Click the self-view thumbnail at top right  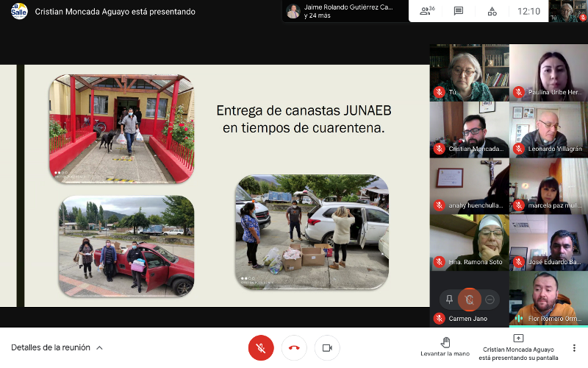pyautogui.click(x=569, y=11)
